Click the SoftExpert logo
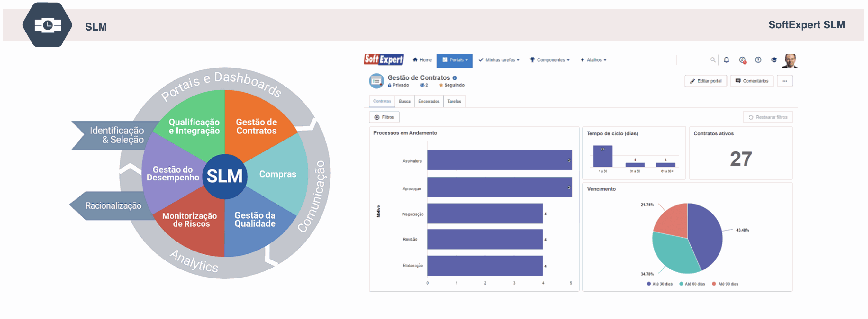Image resolution: width=868 pixels, height=319 pixels. coord(384,60)
